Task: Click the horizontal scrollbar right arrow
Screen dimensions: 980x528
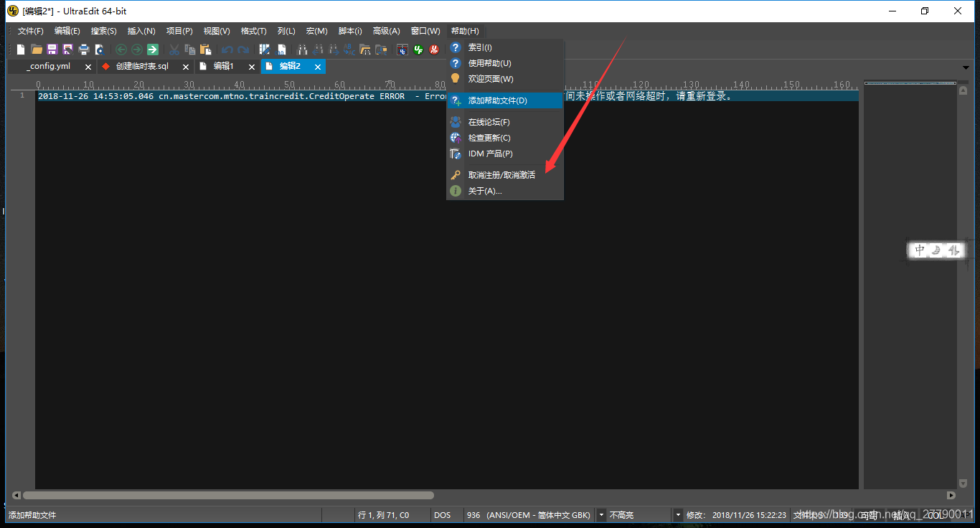Action: [951, 495]
